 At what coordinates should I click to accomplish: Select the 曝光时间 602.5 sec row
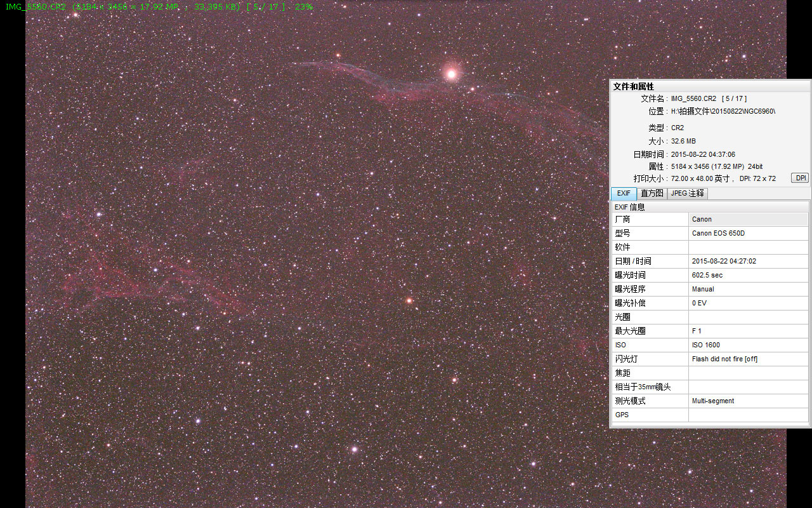coord(709,275)
